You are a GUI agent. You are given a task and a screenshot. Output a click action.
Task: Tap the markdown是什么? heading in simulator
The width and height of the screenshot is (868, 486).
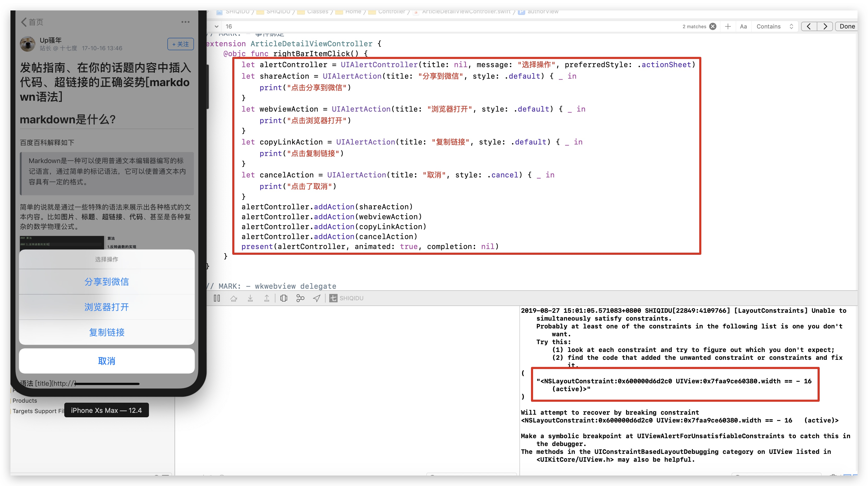[68, 119]
